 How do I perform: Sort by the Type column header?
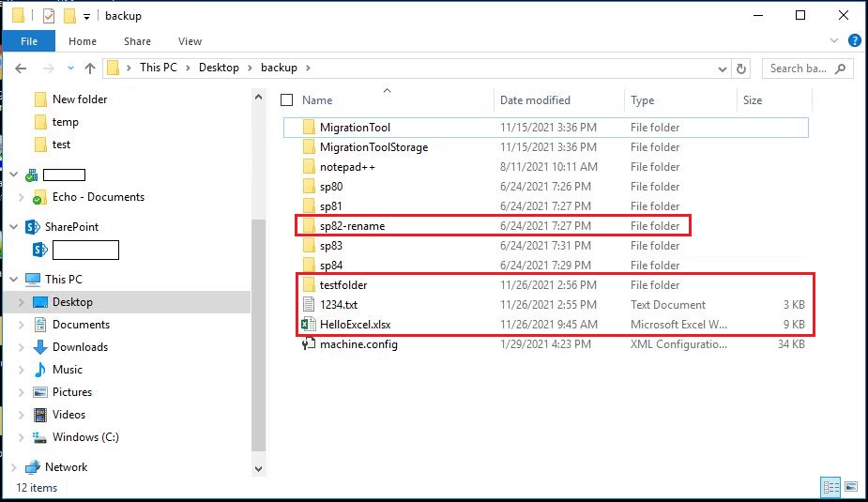pyautogui.click(x=642, y=100)
